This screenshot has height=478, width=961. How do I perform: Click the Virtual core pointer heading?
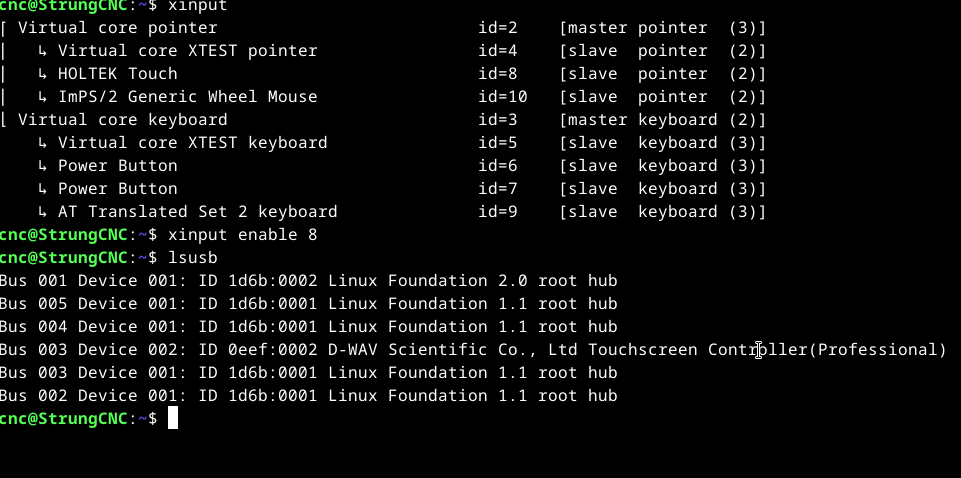[x=117, y=28]
